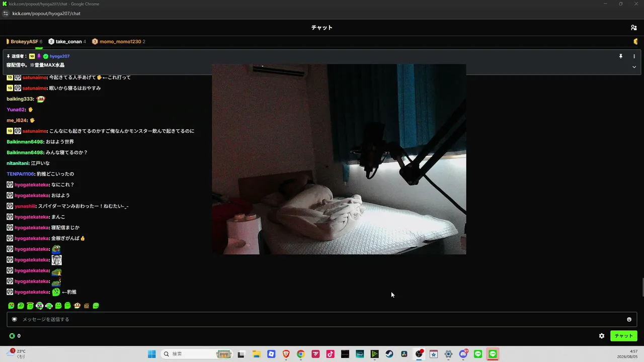Click hyogatekateka on 寝配信まじか message
The width and height of the screenshot is (644, 362).
(x=31, y=228)
